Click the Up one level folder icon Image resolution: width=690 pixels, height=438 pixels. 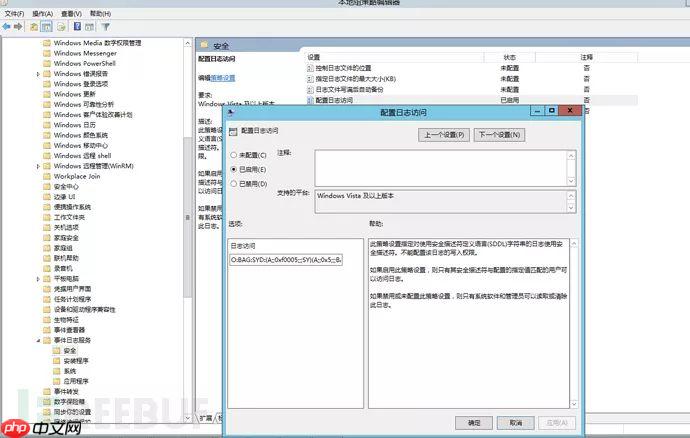[x=34, y=27]
